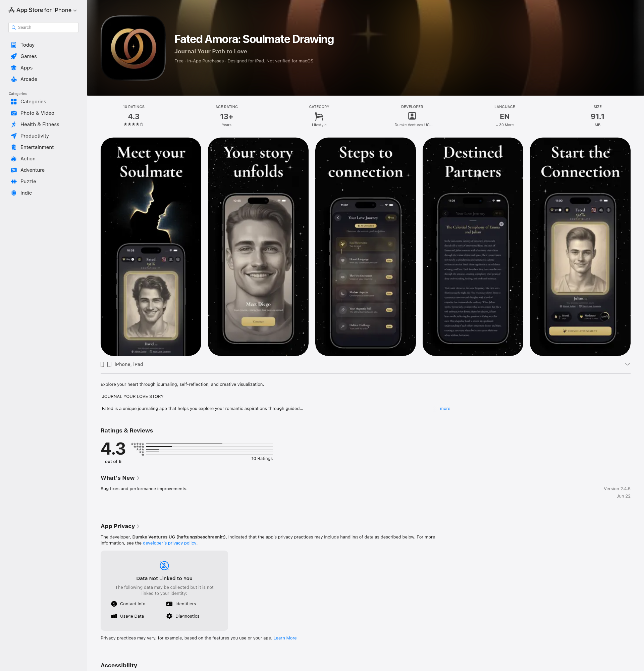Click the Lifestyle category chair icon
Image resolution: width=644 pixels, height=671 pixels.
pyautogui.click(x=319, y=116)
